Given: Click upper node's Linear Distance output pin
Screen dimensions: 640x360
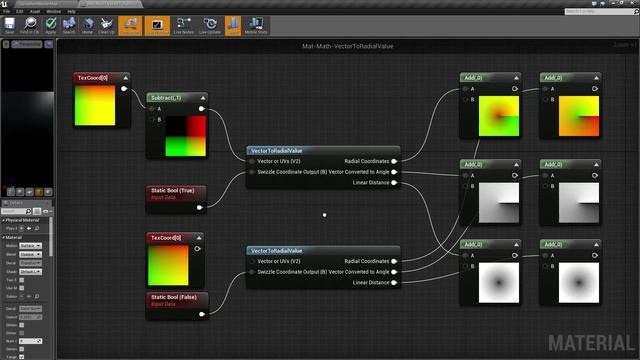Looking at the screenshot, I should click(x=394, y=182).
